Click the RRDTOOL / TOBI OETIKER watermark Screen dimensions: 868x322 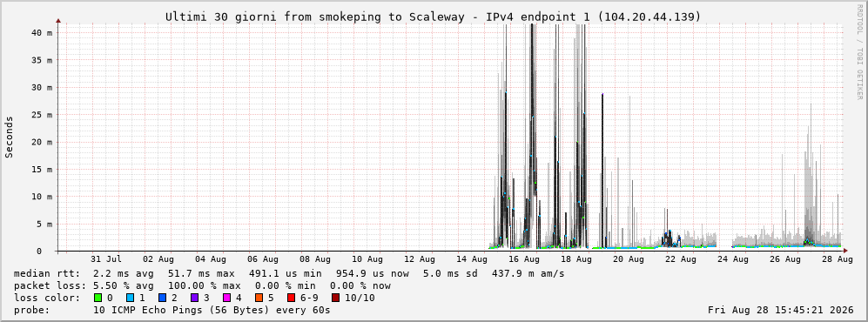coord(859,56)
